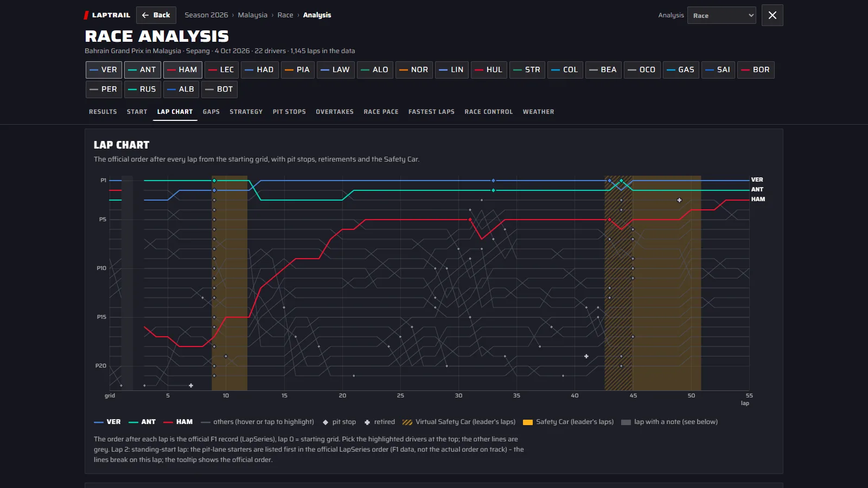Highlight driver ALO on the chart
The width and height of the screenshot is (868, 488).
[375, 70]
